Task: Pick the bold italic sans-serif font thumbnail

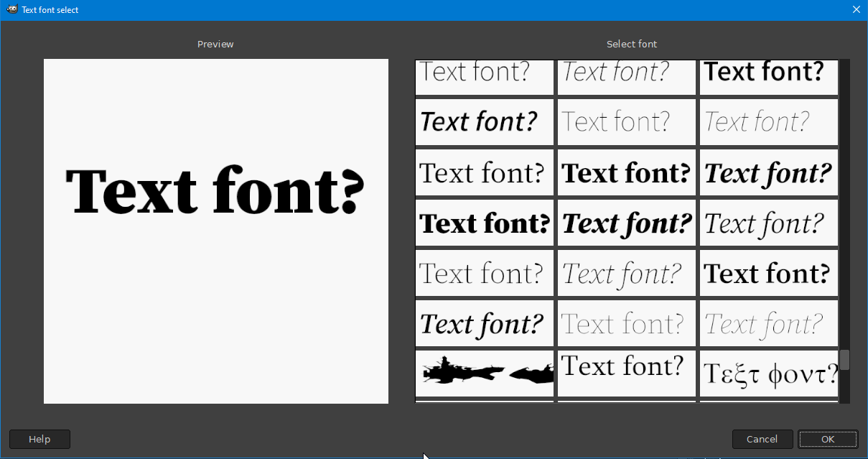Action: tap(485, 121)
